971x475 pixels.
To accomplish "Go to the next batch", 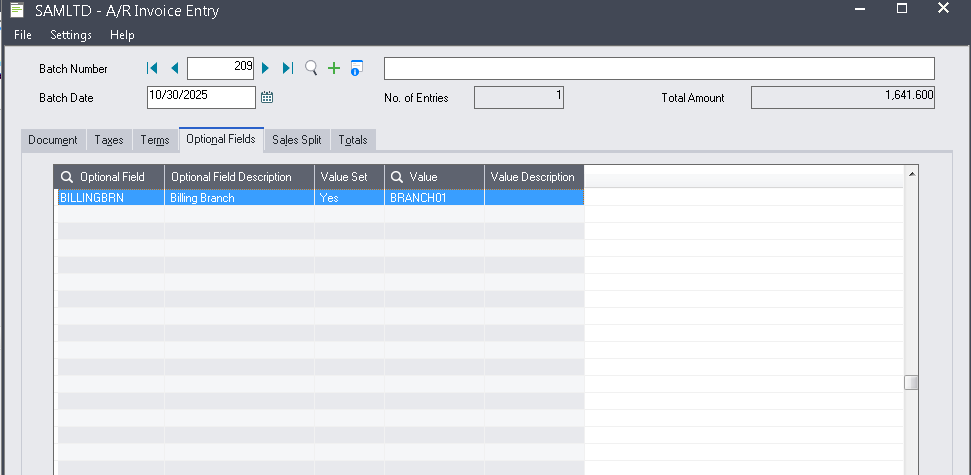I will tap(266, 68).
